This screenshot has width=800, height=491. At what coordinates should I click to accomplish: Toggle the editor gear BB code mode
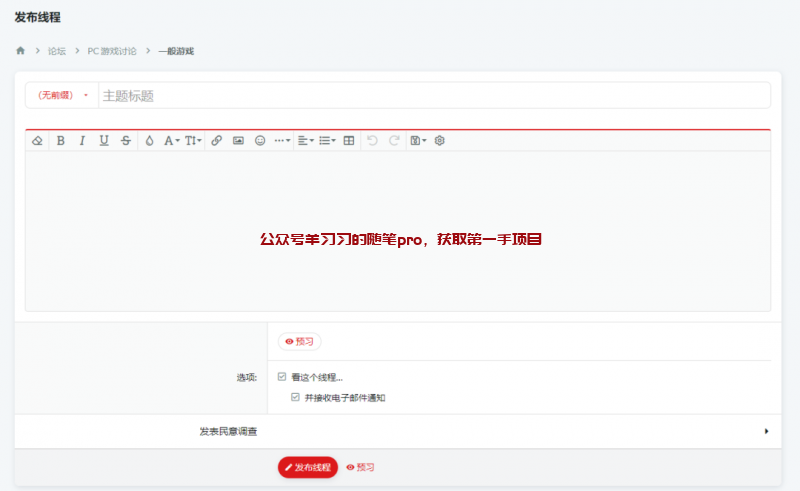coord(439,141)
